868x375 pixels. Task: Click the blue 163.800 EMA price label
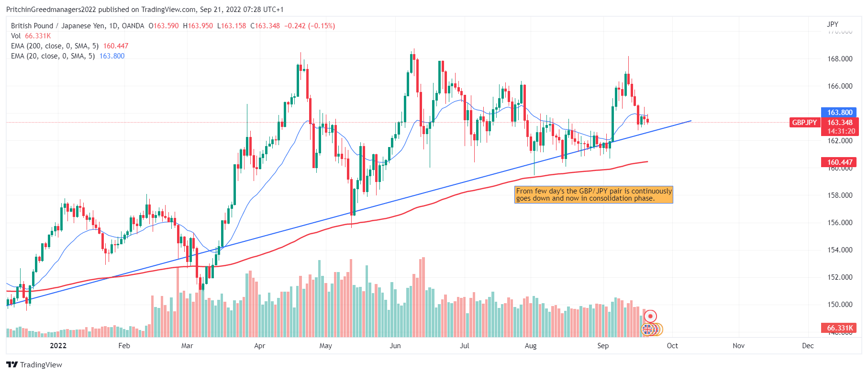(x=840, y=113)
